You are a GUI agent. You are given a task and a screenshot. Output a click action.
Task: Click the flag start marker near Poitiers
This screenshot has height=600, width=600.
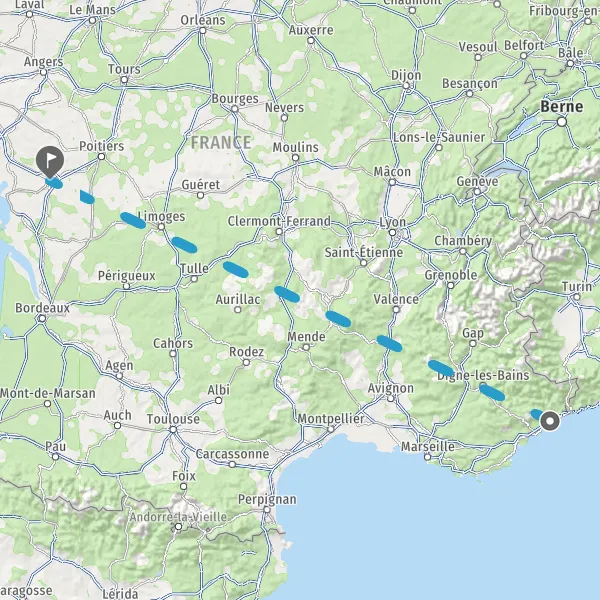(50, 161)
